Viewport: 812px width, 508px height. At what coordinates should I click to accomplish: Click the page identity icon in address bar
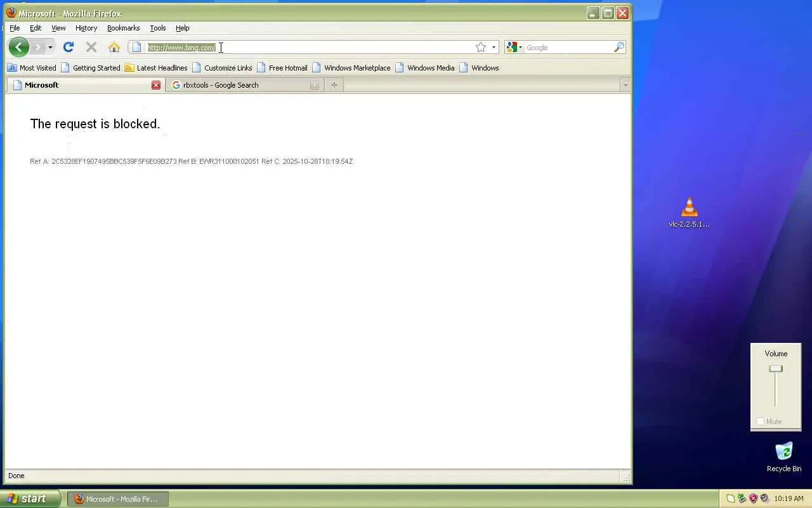point(136,47)
